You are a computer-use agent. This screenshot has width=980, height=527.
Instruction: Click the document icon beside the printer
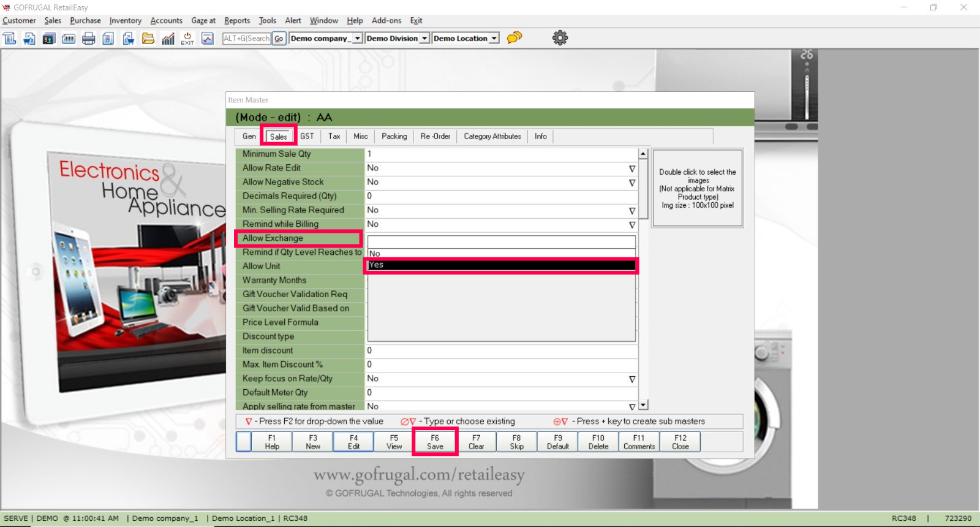(x=108, y=39)
